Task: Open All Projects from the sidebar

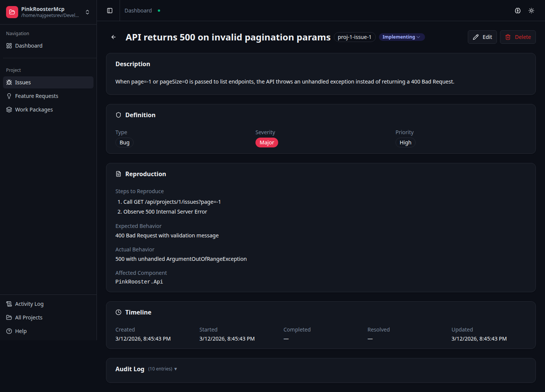Action: [x=48, y=318]
